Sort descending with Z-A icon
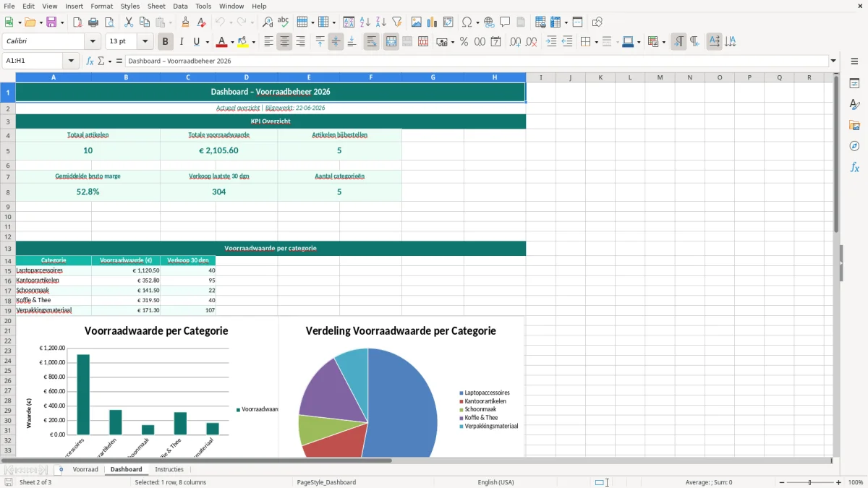The image size is (868, 488). [380, 22]
